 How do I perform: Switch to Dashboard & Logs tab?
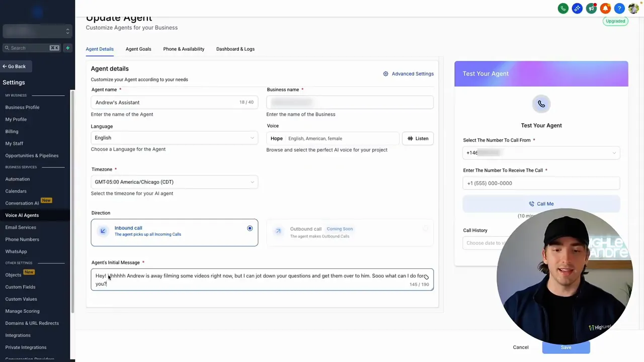click(x=235, y=49)
